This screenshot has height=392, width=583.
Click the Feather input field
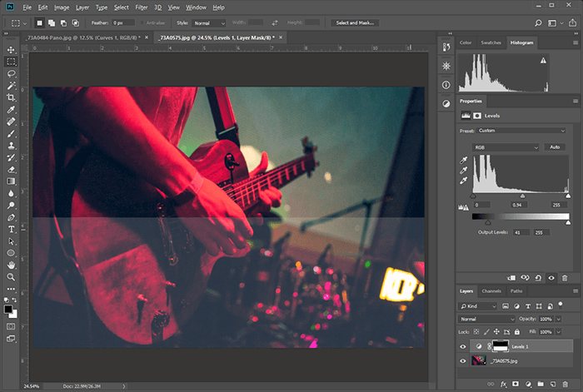click(x=123, y=23)
